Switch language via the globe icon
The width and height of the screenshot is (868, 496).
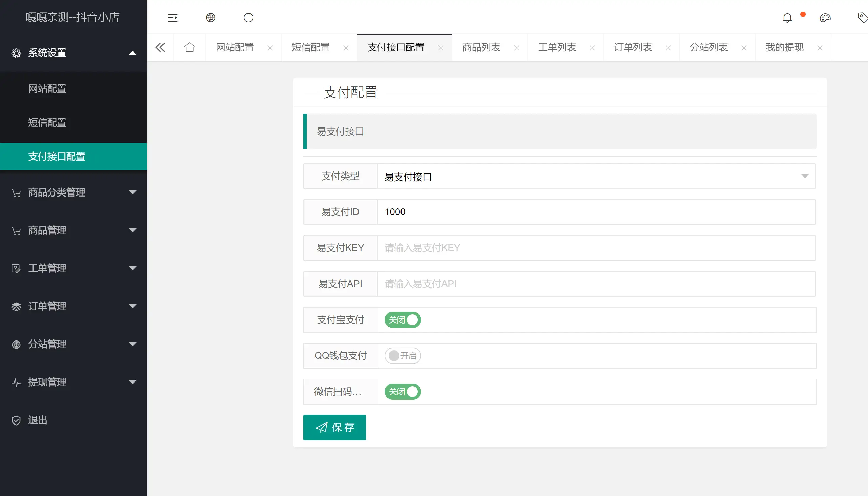[x=210, y=17]
